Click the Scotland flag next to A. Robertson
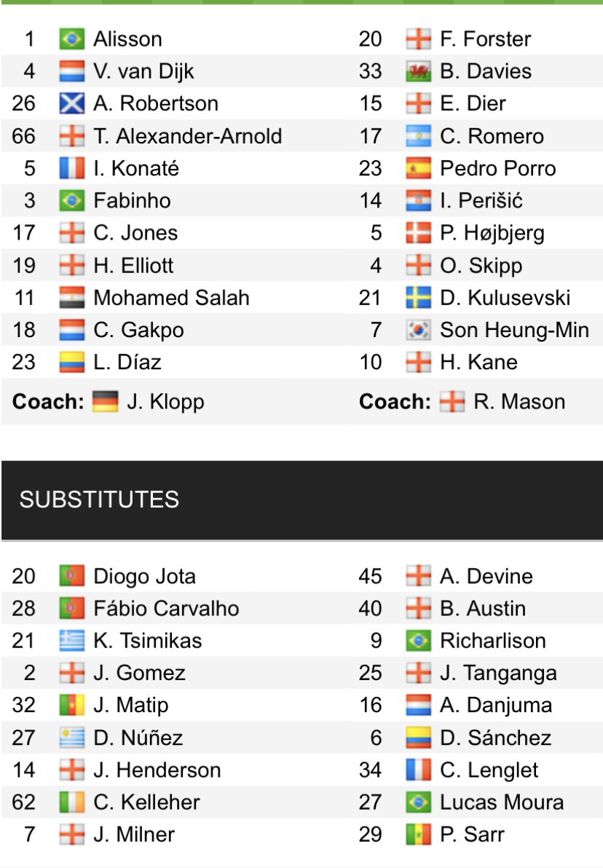The width and height of the screenshot is (603, 868). tap(71, 103)
